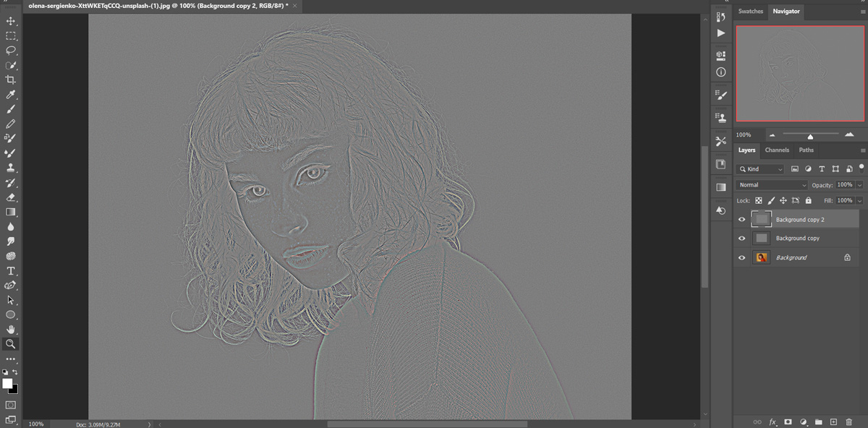This screenshot has width=868, height=428.
Task: Select the Horizontal Type tool
Action: (x=10, y=271)
